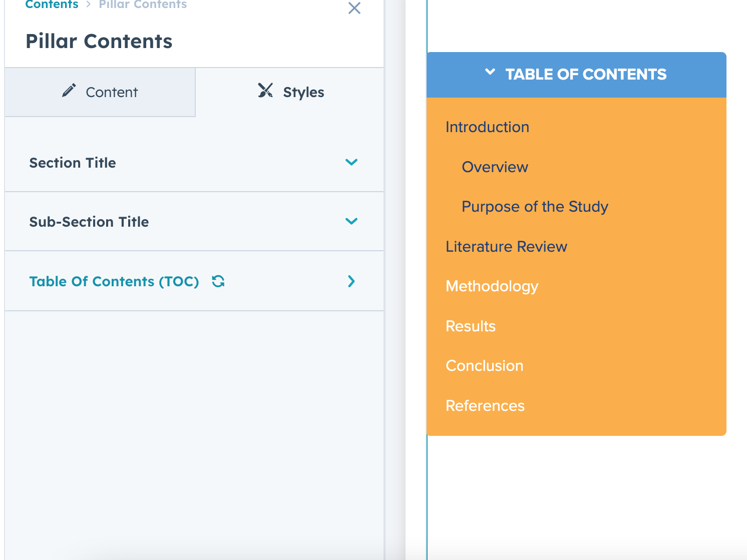This screenshot has width=747, height=560.
Task: Go to Contents breadcrumb link
Action: [x=52, y=5]
